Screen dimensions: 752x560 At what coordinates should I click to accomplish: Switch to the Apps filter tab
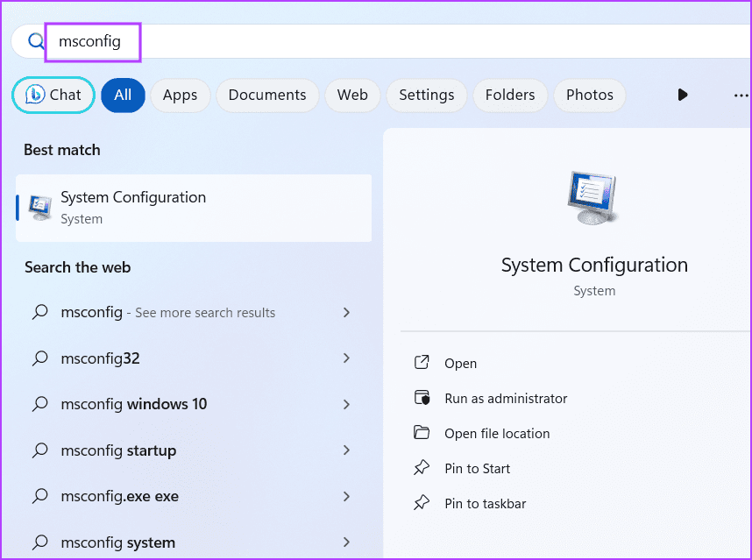click(180, 95)
